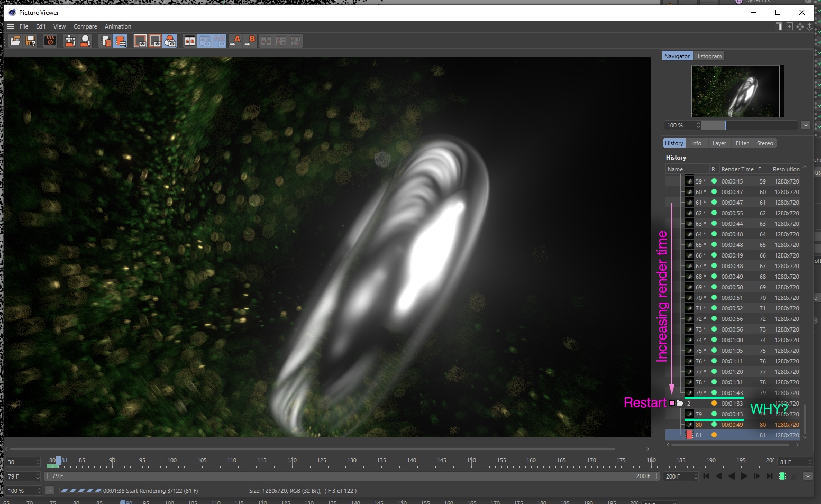Click the Save As disk icon
This screenshot has height=504, width=821.
(31, 41)
